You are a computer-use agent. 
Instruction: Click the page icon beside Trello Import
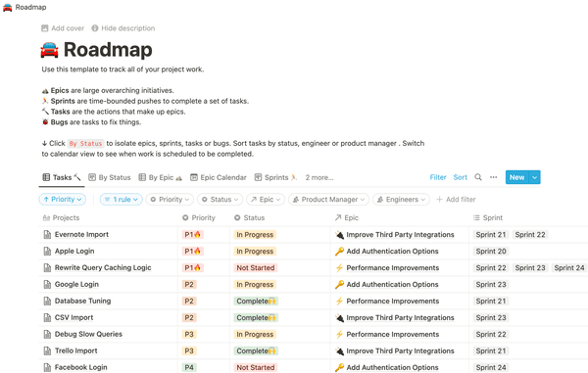point(47,350)
